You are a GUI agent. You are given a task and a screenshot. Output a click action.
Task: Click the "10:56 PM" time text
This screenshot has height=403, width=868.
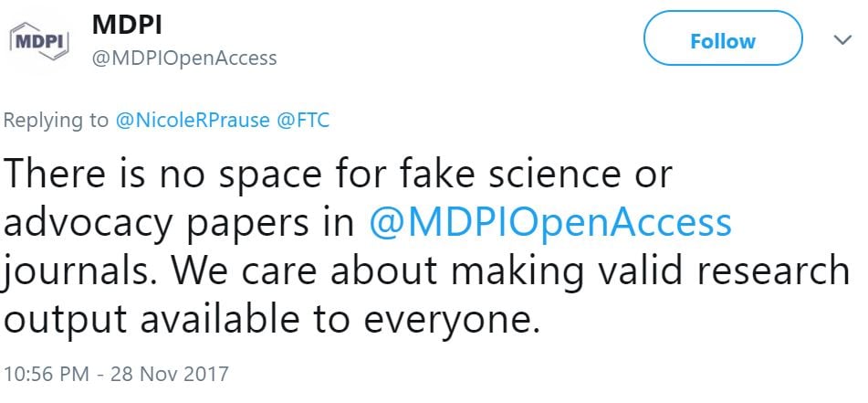pyautogui.click(x=44, y=374)
